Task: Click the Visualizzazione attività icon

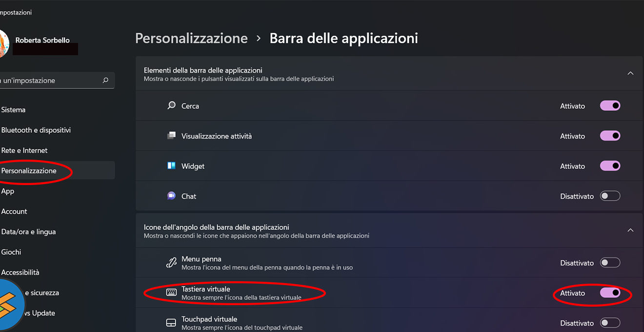Action: click(171, 136)
